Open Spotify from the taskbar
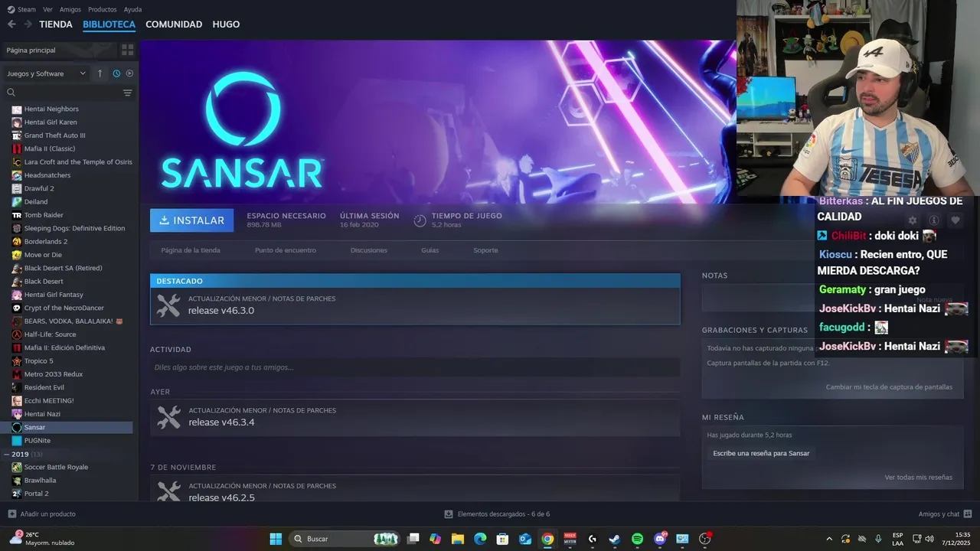 pyautogui.click(x=637, y=539)
